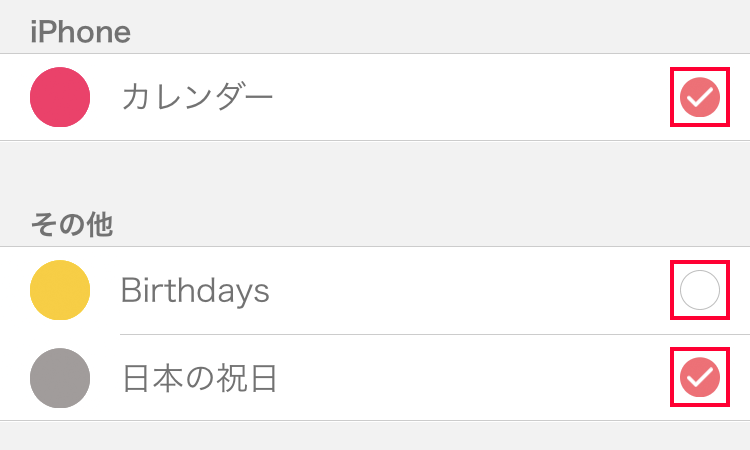750x450 pixels.
Task: Enable the Birthdays calendar checkbox
Action: tap(700, 290)
